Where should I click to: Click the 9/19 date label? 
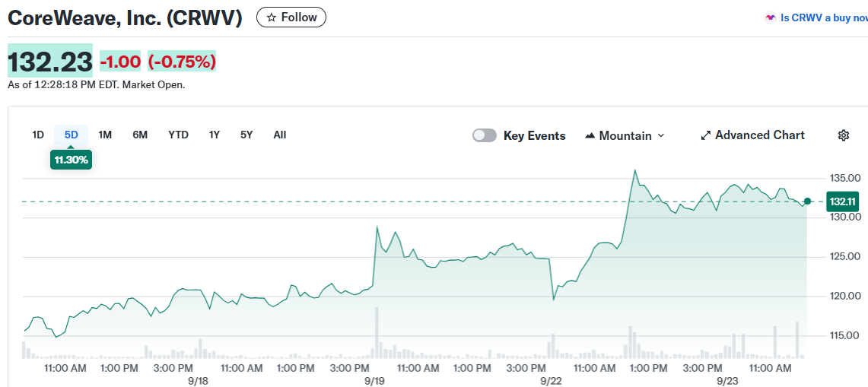pyautogui.click(x=375, y=382)
